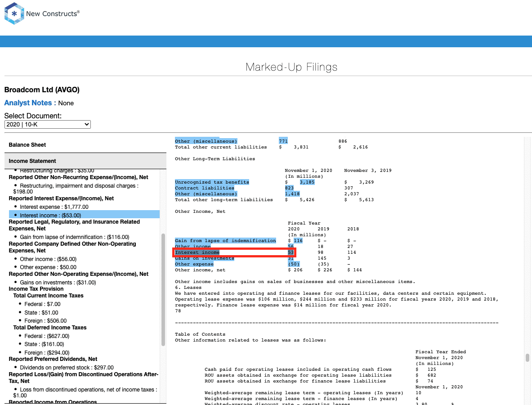The width and height of the screenshot is (532, 405).
Task: Click Total other long-term liabilities row
Action: tap(274, 200)
